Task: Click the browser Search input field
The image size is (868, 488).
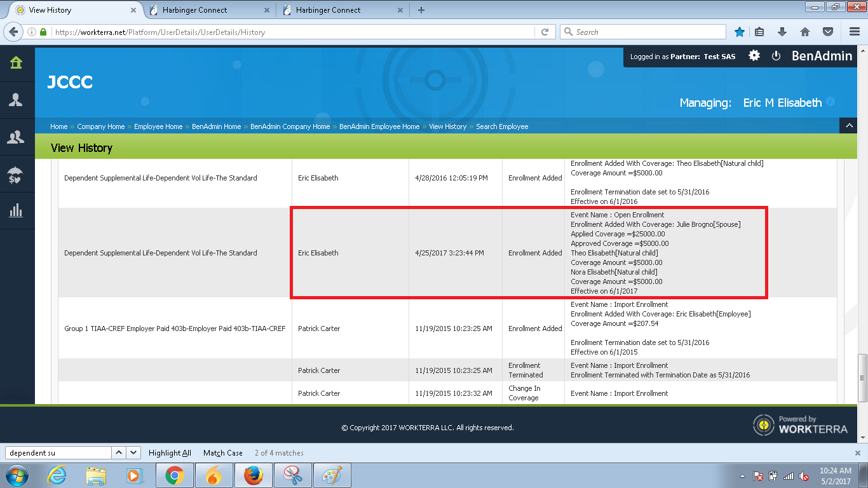Action: (x=643, y=32)
